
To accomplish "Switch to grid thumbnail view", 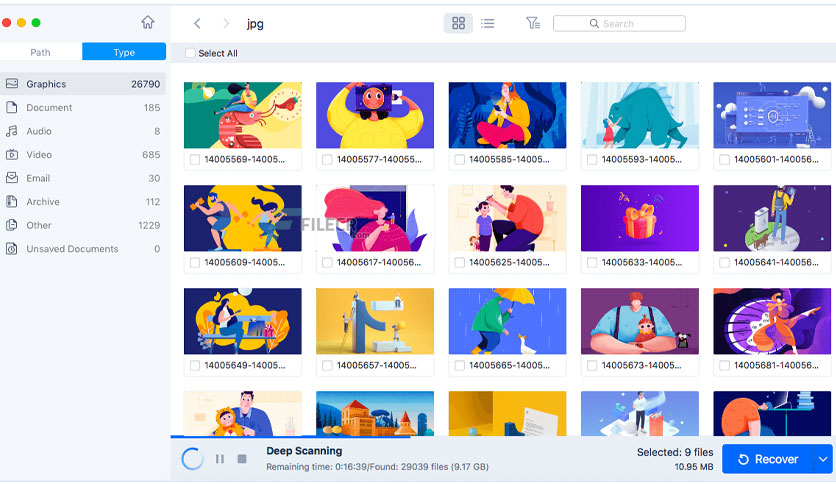I will pyautogui.click(x=458, y=23).
